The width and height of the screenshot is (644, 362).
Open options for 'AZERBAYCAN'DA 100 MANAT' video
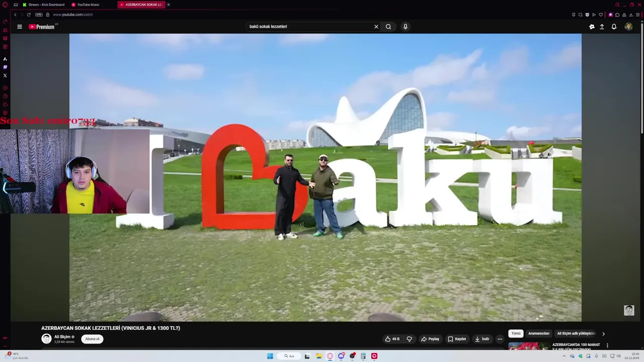click(x=607, y=345)
